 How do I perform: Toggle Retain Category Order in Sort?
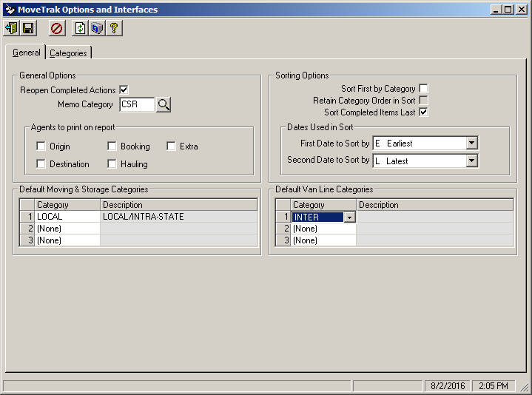(423, 101)
